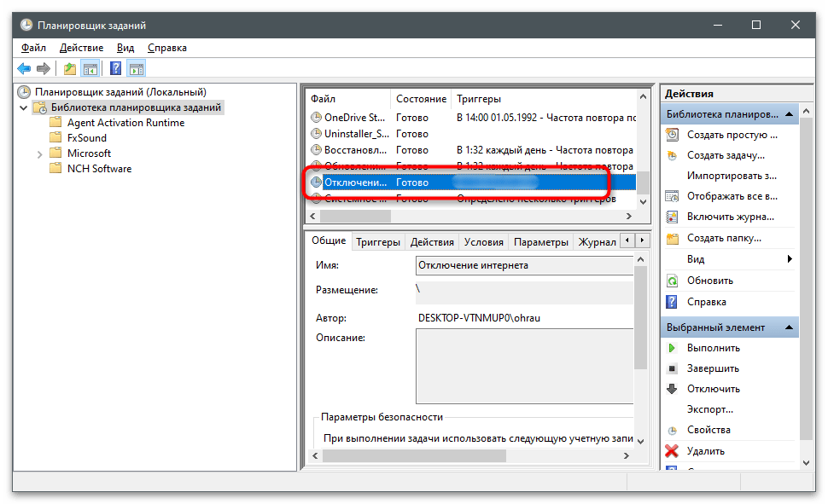
Task: Click the Up one level folder icon
Action: tap(70, 68)
